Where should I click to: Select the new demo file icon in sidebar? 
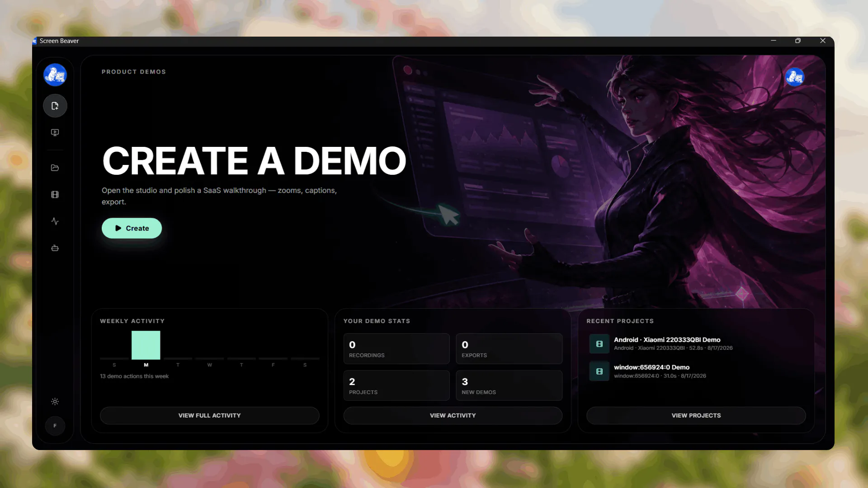[55, 106]
